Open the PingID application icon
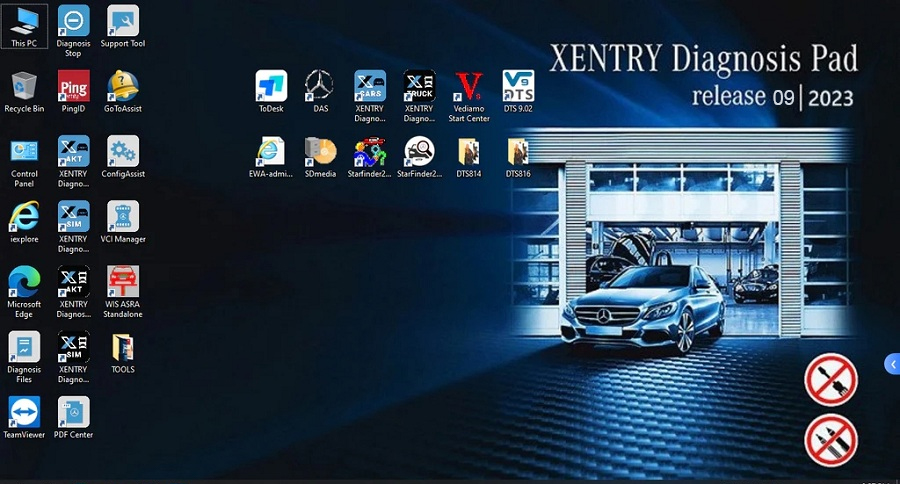The height and width of the screenshot is (484, 900). tap(73, 91)
